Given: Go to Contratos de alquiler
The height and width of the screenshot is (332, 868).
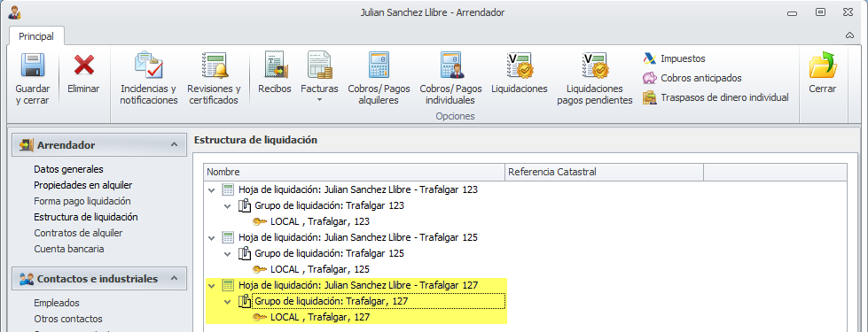Looking at the screenshot, I should [78, 233].
